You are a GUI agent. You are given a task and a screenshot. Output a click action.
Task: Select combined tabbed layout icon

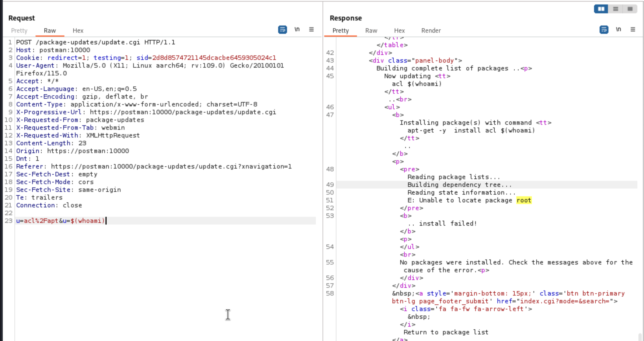tap(630, 9)
